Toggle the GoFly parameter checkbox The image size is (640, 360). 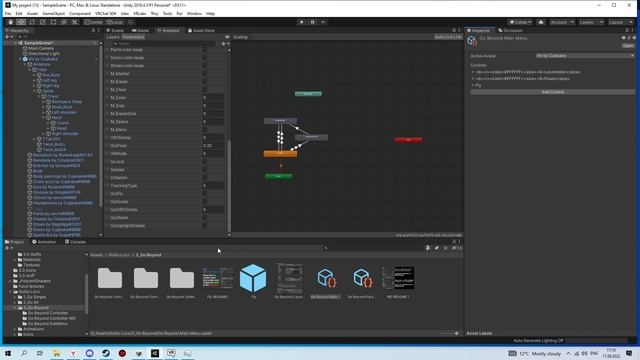(204, 194)
